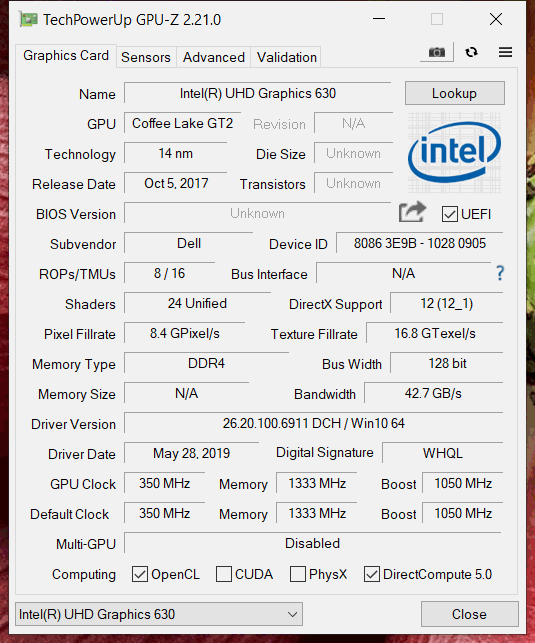Click the refresh arrows icon

click(x=471, y=52)
